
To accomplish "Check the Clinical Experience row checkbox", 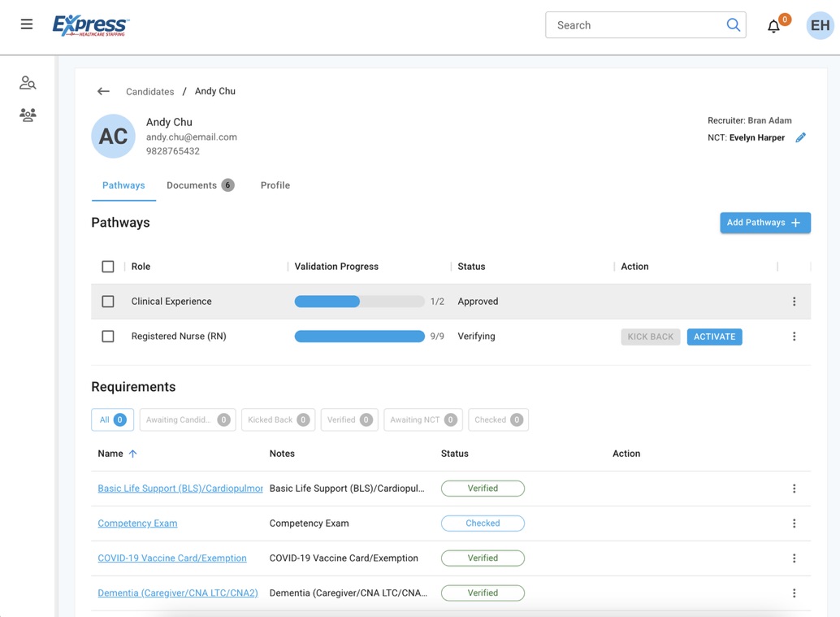I will tap(108, 302).
